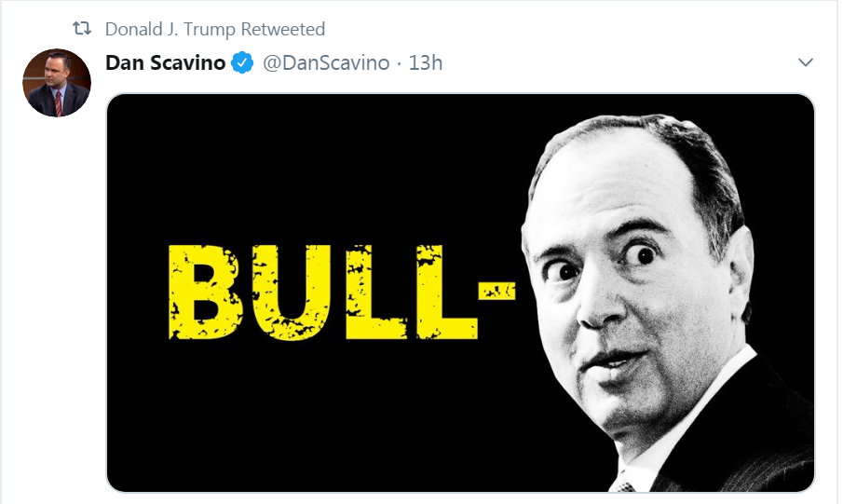Expand the tweet options chevron

point(806,63)
